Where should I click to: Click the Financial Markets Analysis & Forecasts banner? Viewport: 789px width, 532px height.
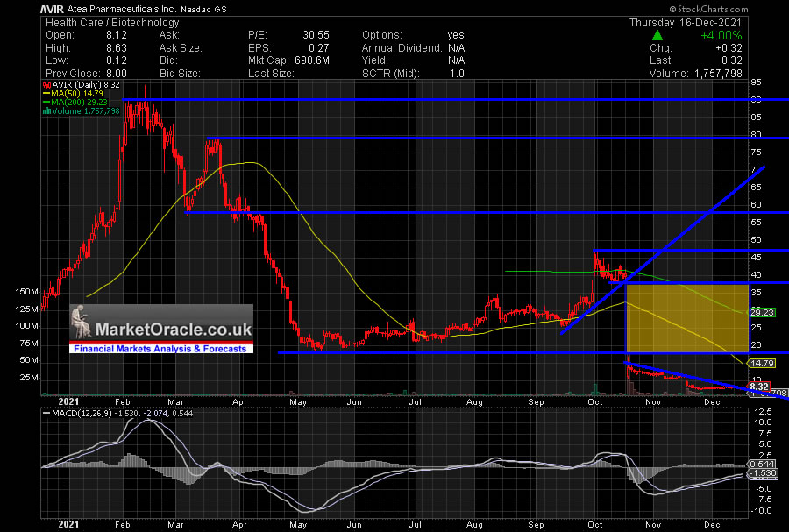pos(162,348)
